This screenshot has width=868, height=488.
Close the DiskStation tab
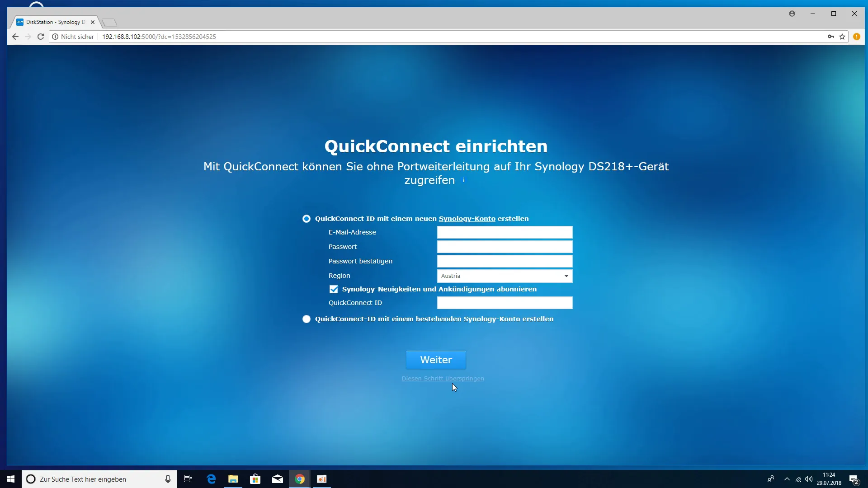93,22
